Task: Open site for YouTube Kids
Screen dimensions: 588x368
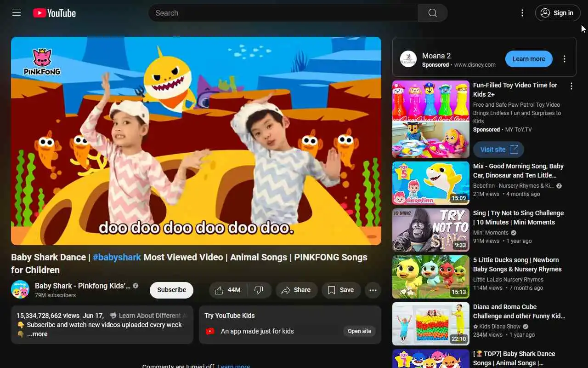Action: point(359,331)
